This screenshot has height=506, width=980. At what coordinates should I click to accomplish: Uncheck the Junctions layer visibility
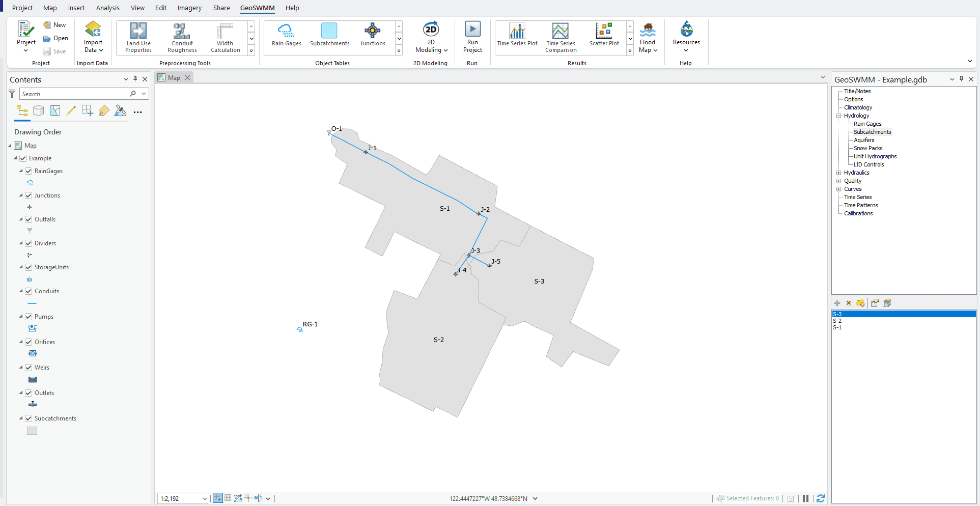(29, 195)
